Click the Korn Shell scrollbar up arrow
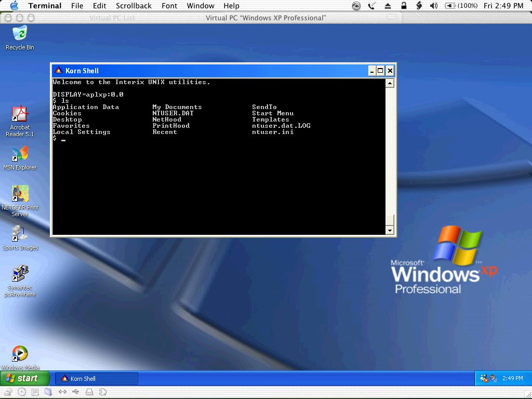 [390, 83]
